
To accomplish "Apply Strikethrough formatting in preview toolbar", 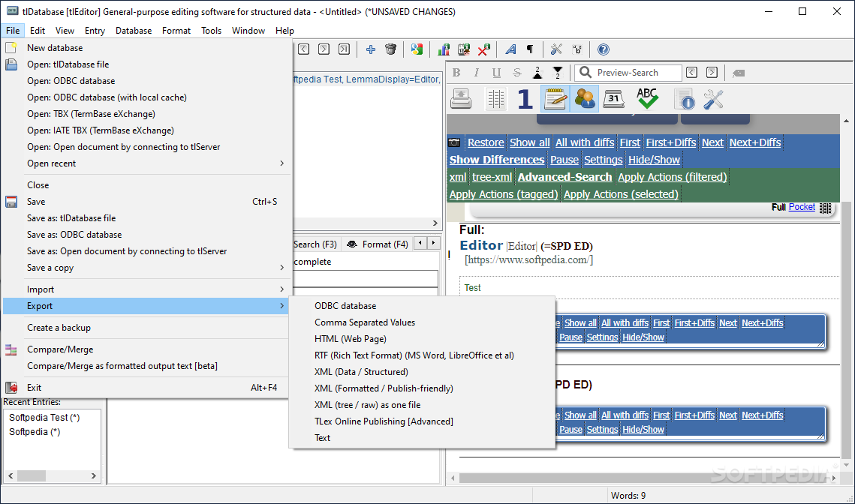I will pos(517,73).
